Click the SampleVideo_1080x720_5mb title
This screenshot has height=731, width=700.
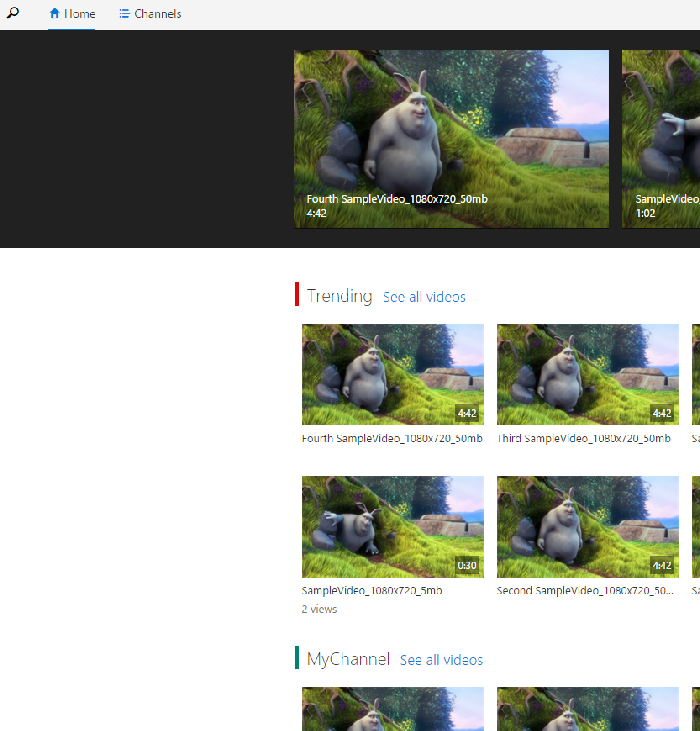[372, 591]
